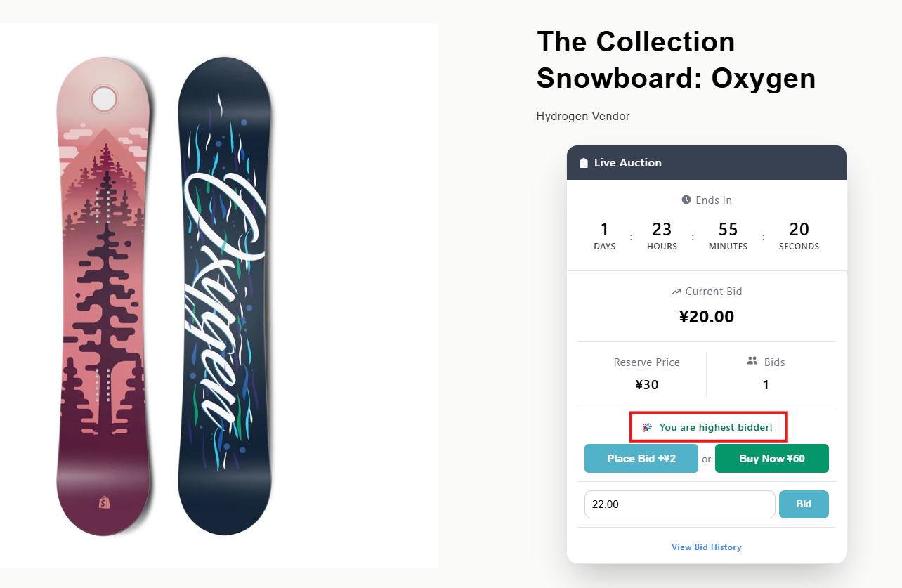Open the View Bid History link
902x588 pixels.
tap(706, 547)
